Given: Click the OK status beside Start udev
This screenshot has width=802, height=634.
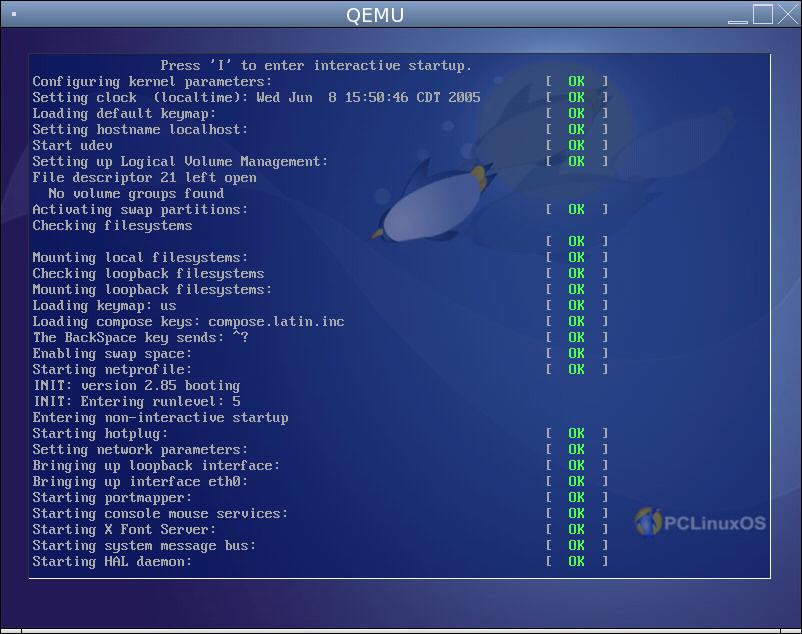Looking at the screenshot, I should (x=576, y=145).
